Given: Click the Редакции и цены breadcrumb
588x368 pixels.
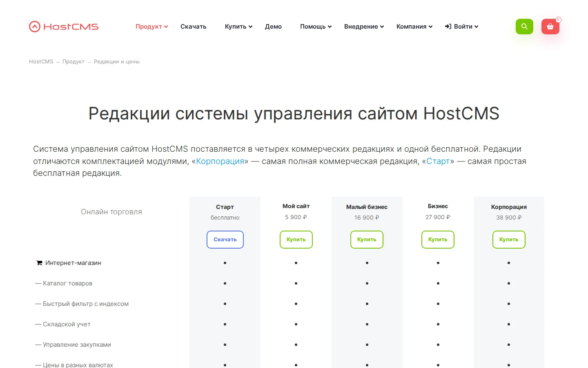Looking at the screenshot, I should click(117, 62).
